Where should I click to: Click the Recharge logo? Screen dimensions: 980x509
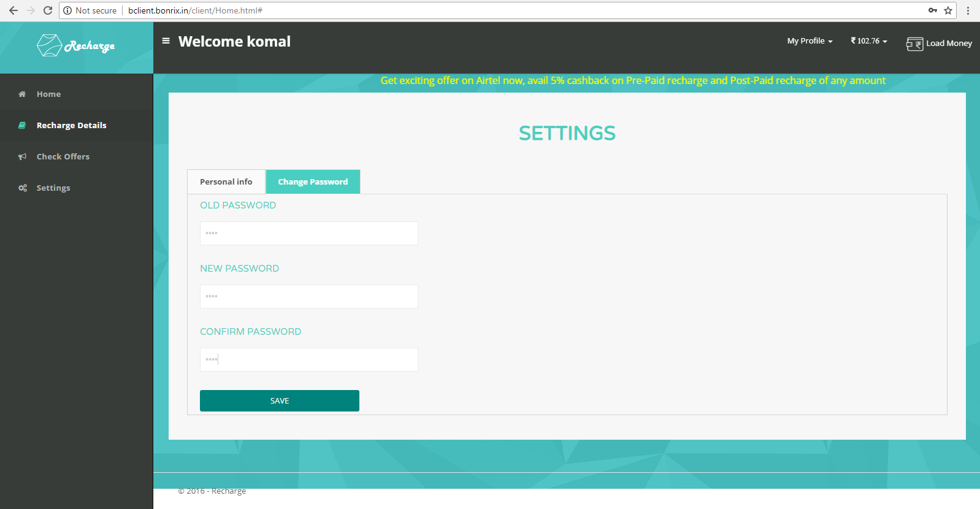(76, 45)
